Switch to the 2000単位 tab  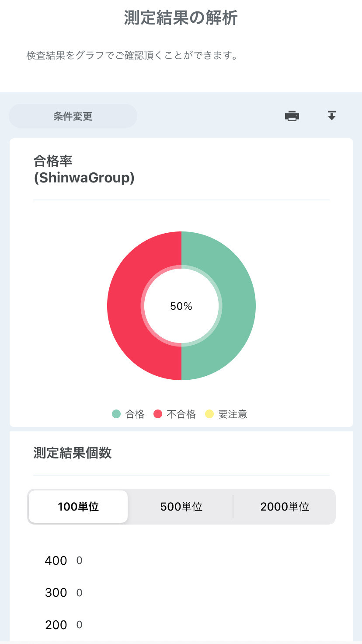coord(285,507)
